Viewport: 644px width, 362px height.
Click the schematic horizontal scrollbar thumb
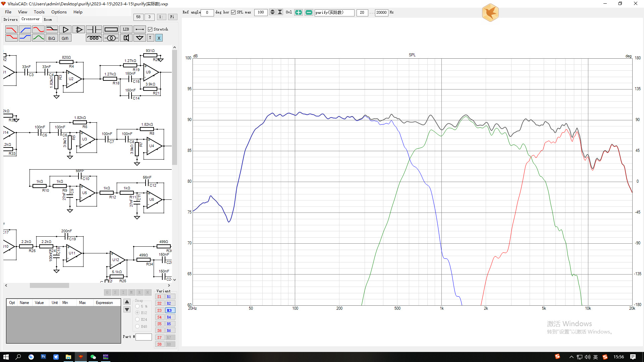49,285
